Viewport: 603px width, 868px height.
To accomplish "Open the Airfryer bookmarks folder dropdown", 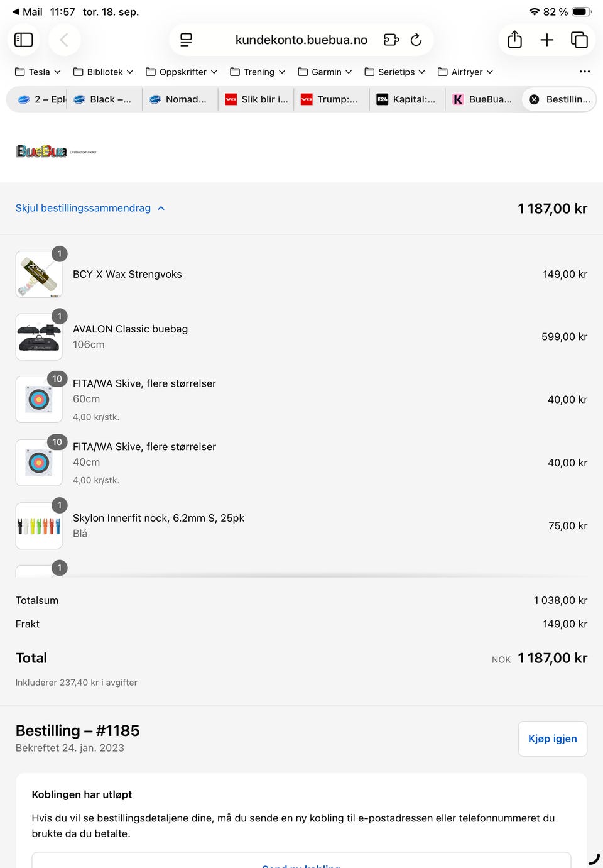I will click(465, 72).
